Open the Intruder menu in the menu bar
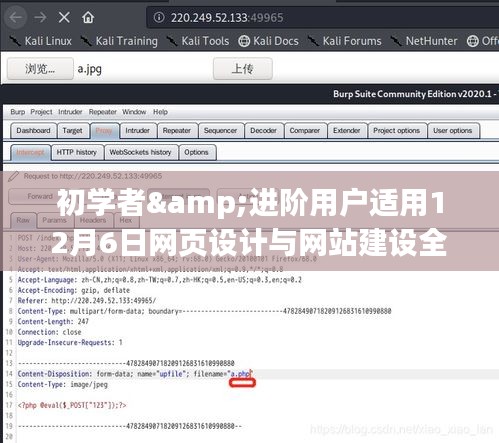499x443 pixels. point(70,112)
